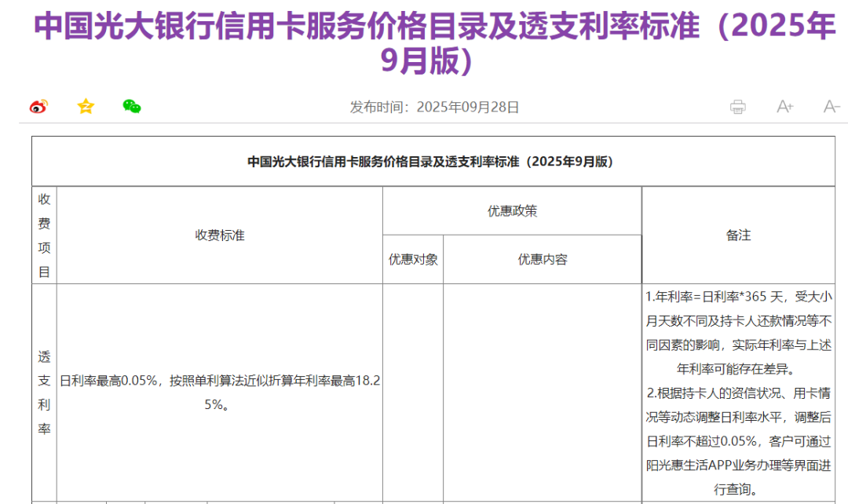This screenshot has width=848, height=504.
Task: Select the 收费标准 column header
Action: click(x=220, y=235)
